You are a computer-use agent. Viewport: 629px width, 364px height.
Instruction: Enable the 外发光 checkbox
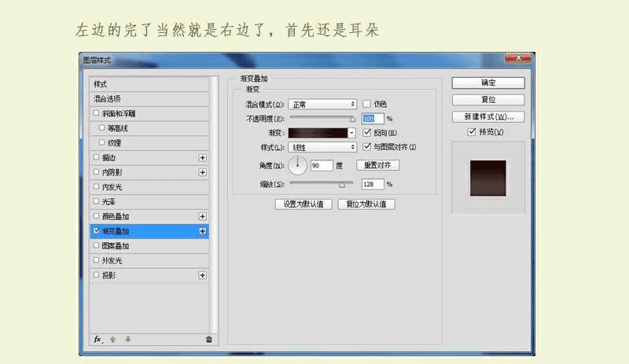pyautogui.click(x=96, y=260)
